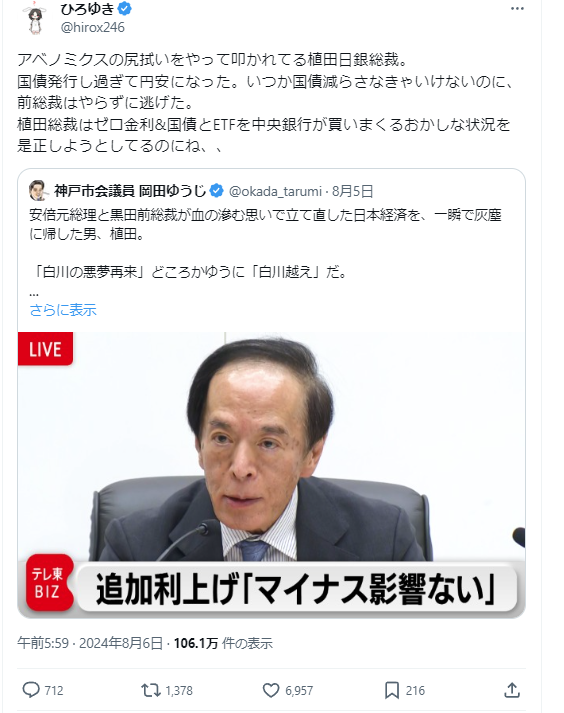Click verified badge next to 岡田ゆうじ
Viewport: 564px width, 713px height.
(x=217, y=191)
